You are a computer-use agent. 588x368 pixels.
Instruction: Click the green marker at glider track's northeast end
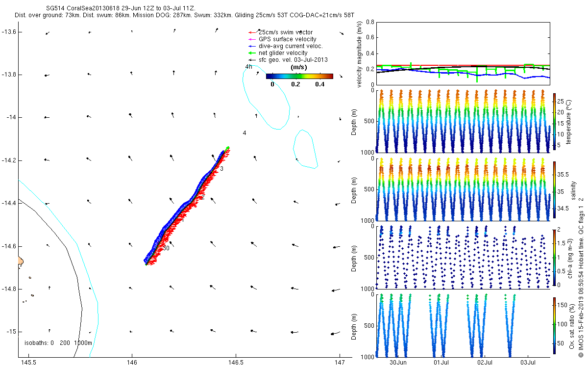[228, 148]
